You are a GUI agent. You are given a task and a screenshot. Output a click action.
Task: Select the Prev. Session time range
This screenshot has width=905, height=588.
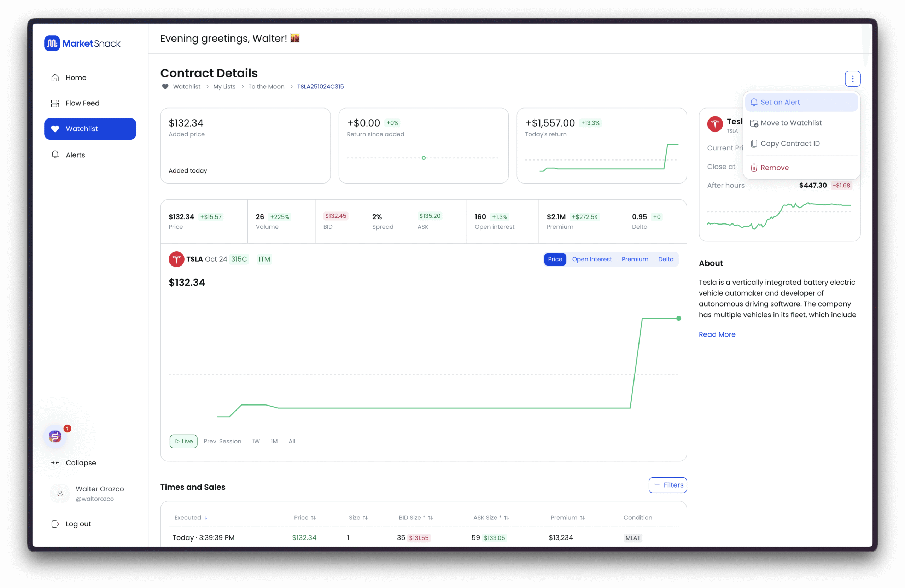[x=222, y=441]
